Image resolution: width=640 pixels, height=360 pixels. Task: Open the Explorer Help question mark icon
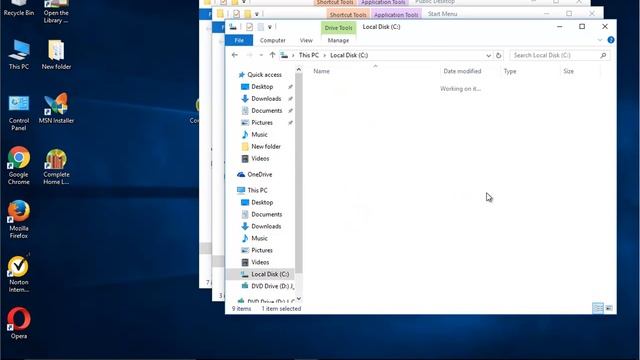611,40
